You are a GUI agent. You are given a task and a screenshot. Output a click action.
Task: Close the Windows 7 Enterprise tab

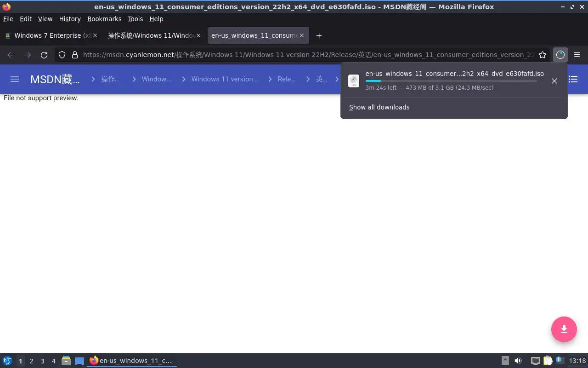pyautogui.click(x=96, y=35)
